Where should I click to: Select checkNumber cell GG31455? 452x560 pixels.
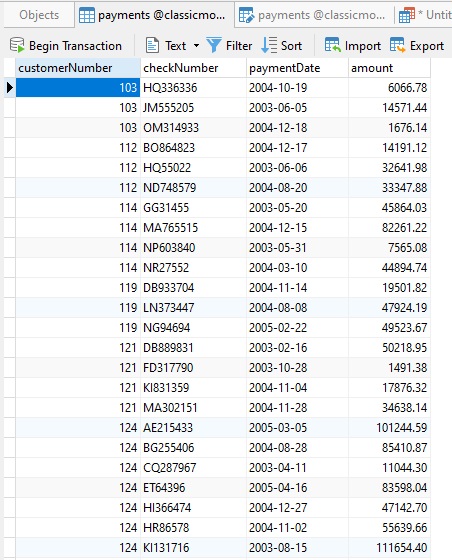click(193, 208)
